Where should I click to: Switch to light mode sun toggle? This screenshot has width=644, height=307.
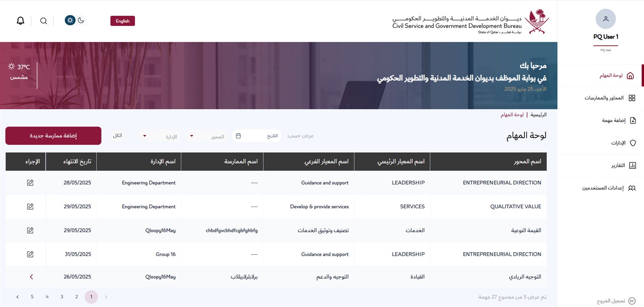tap(70, 20)
